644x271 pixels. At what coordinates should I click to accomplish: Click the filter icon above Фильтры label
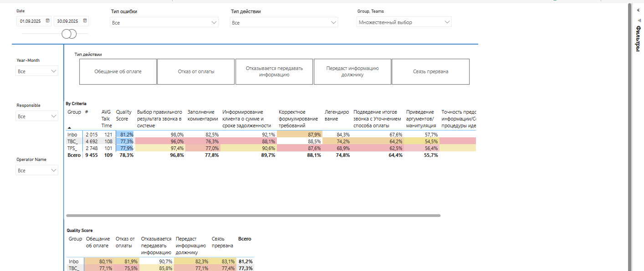coord(638,20)
